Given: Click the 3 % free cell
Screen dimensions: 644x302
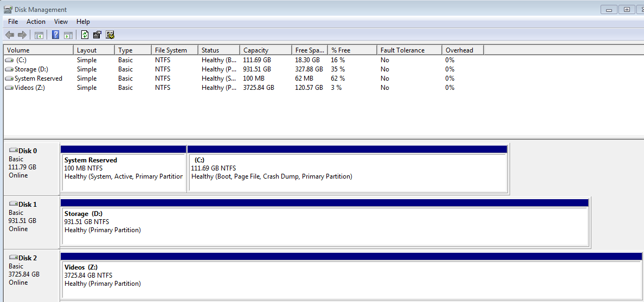Looking at the screenshot, I should [336, 88].
